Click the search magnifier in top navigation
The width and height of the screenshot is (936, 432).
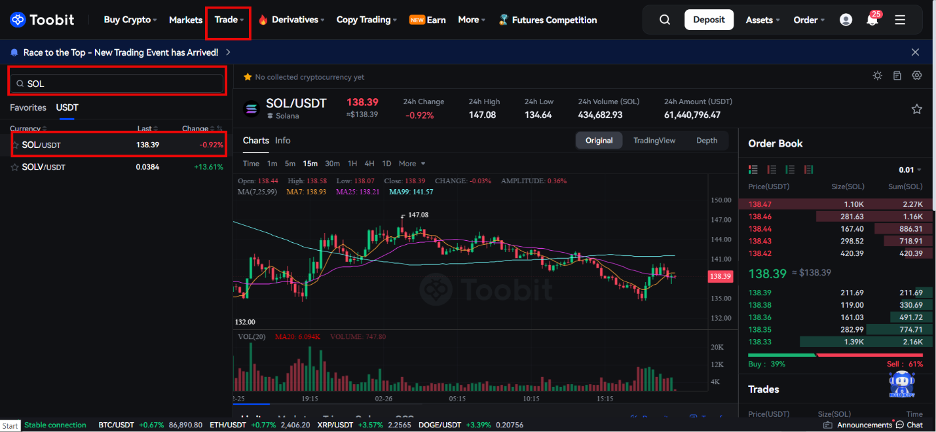point(665,19)
